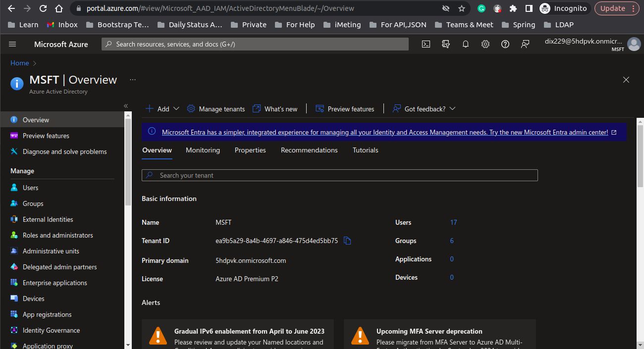This screenshot has height=349, width=644.
Task: Open the Teams & Meet bookmarks folder
Action: pyautogui.click(x=464, y=24)
